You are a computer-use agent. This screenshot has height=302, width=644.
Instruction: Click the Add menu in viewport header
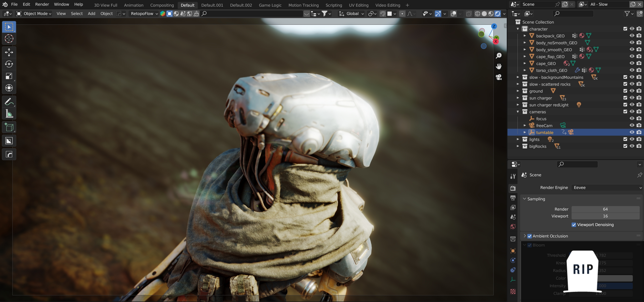[x=91, y=14]
